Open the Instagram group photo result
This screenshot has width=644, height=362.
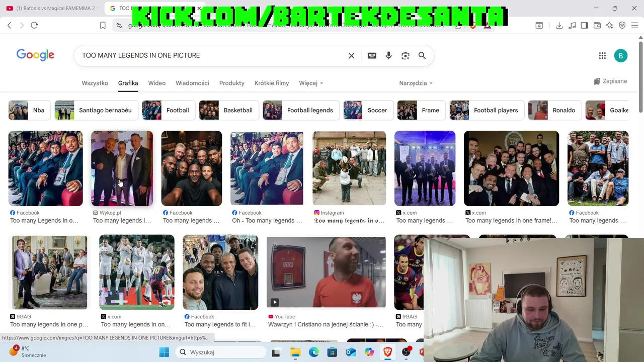349,168
